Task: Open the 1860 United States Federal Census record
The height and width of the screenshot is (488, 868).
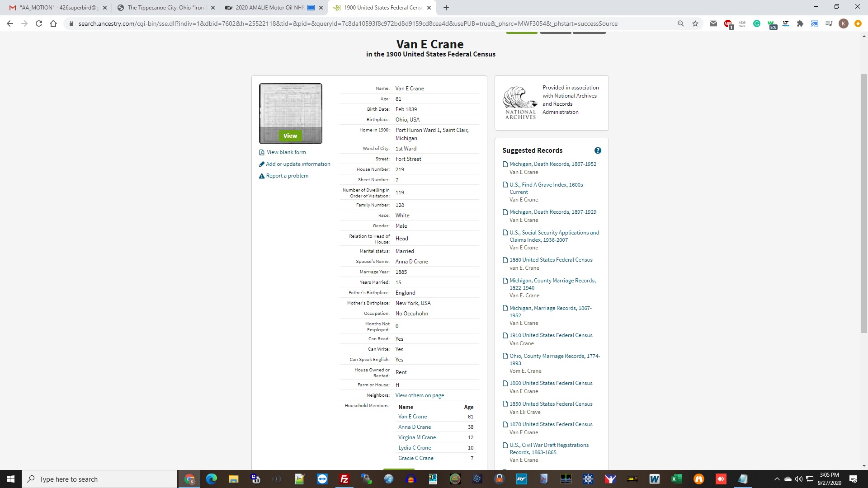Action: point(551,383)
